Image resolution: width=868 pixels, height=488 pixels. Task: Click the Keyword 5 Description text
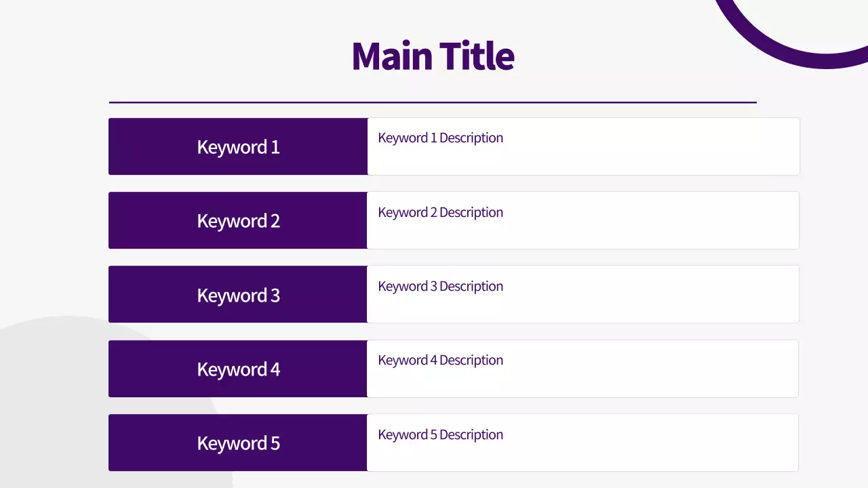pos(440,435)
